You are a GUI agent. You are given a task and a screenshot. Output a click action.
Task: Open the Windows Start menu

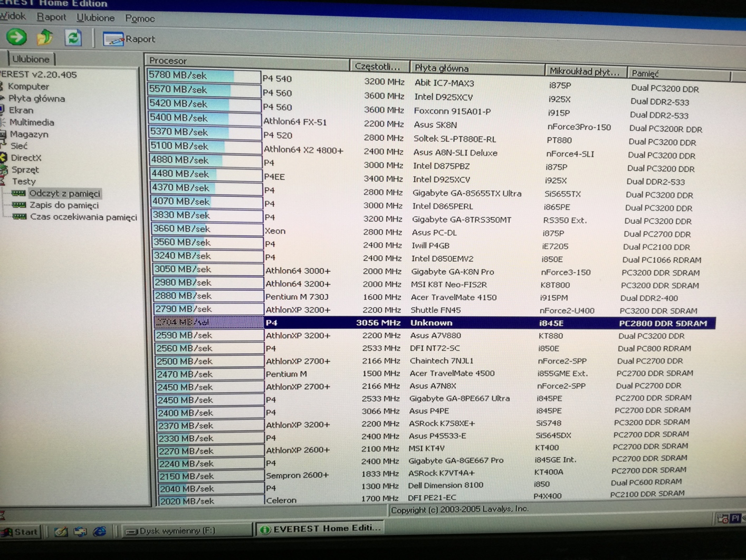click(x=21, y=531)
